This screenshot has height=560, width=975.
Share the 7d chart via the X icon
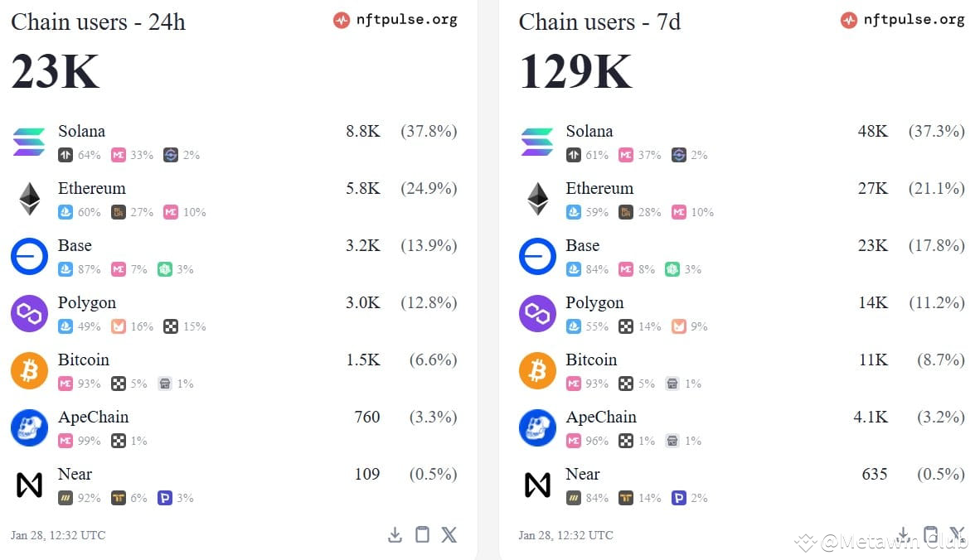pyautogui.click(x=958, y=535)
